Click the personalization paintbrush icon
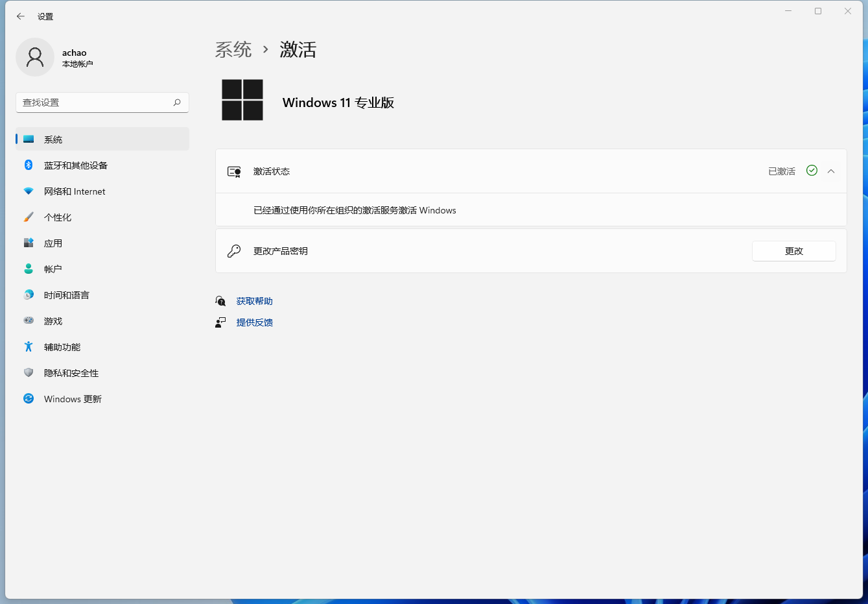The image size is (868, 604). tap(29, 217)
